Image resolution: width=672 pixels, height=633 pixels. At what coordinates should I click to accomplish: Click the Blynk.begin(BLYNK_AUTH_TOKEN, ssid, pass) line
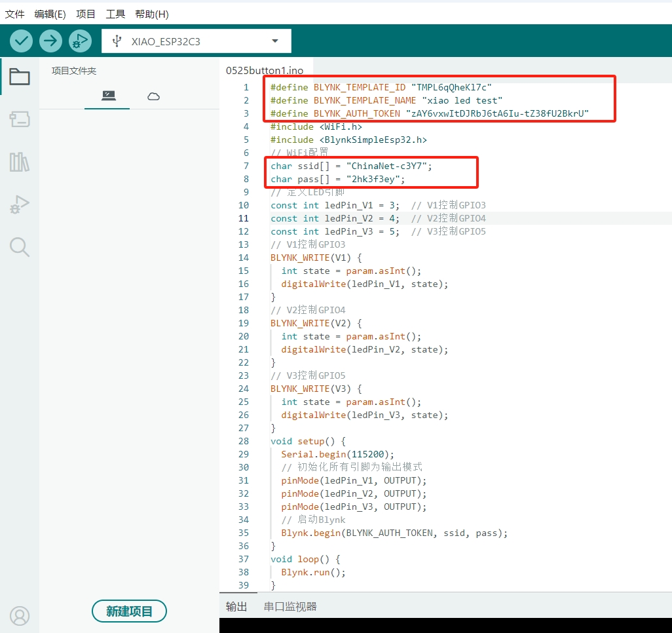pos(394,533)
